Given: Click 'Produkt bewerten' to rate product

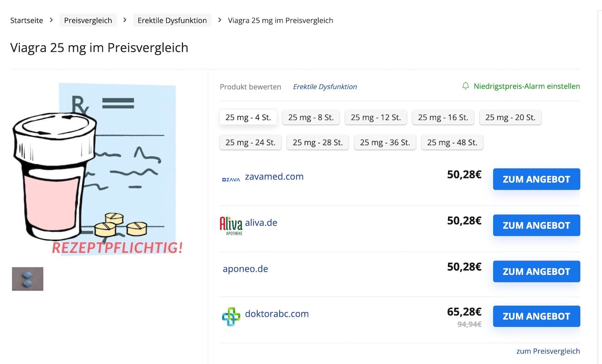Looking at the screenshot, I should point(250,86).
